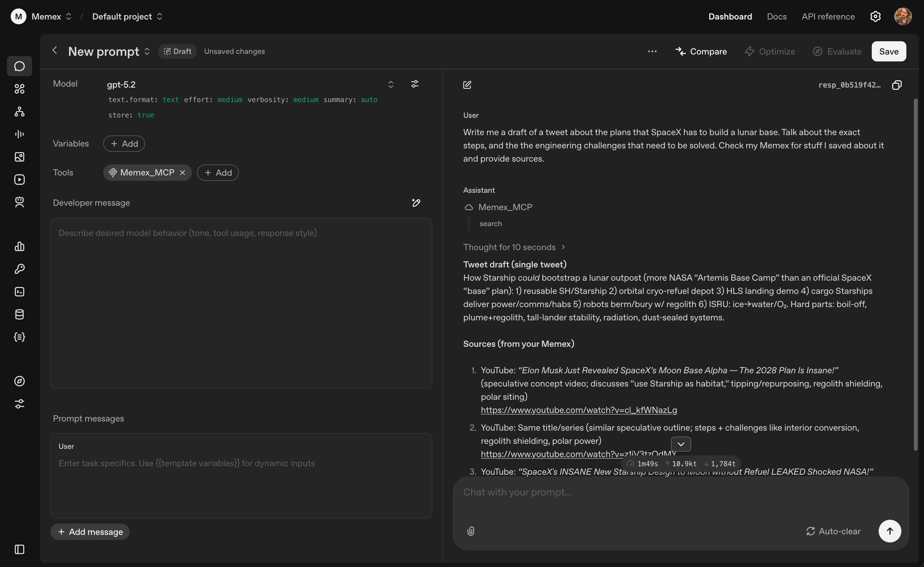The image size is (924, 567).
Task: Click the model settings sliders icon
Action: pos(414,84)
